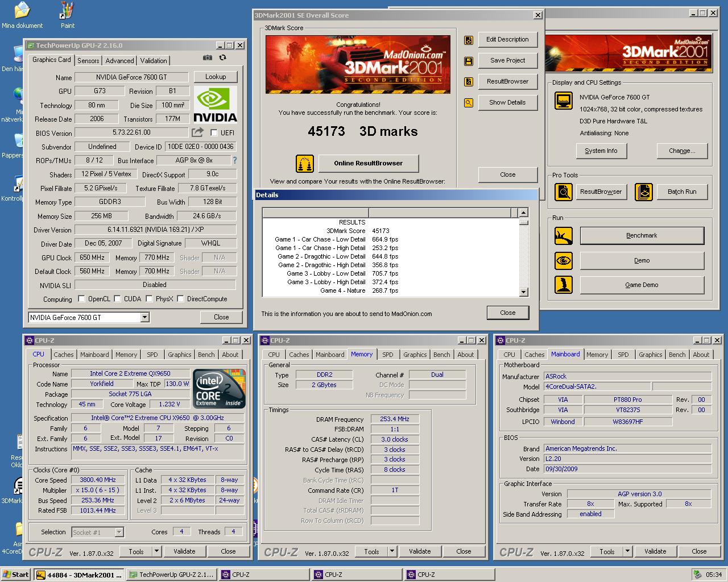Click the Details list scroll down arrow
The width and height of the screenshot is (728, 582).
click(x=524, y=292)
